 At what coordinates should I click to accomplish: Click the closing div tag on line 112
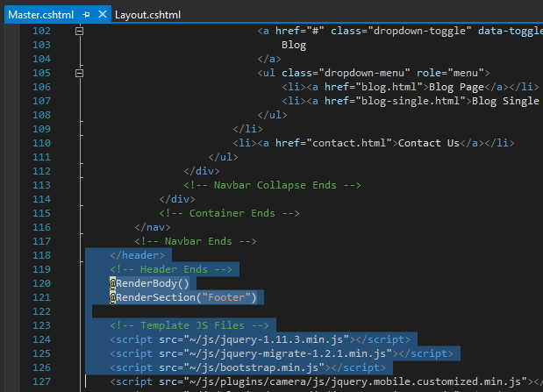pyautogui.click(x=202, y=171)
